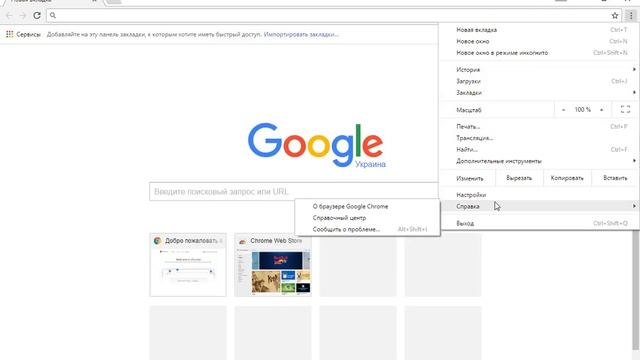Decrease zoom with the minus button
The image size is (640, 360).
[564, 110]
